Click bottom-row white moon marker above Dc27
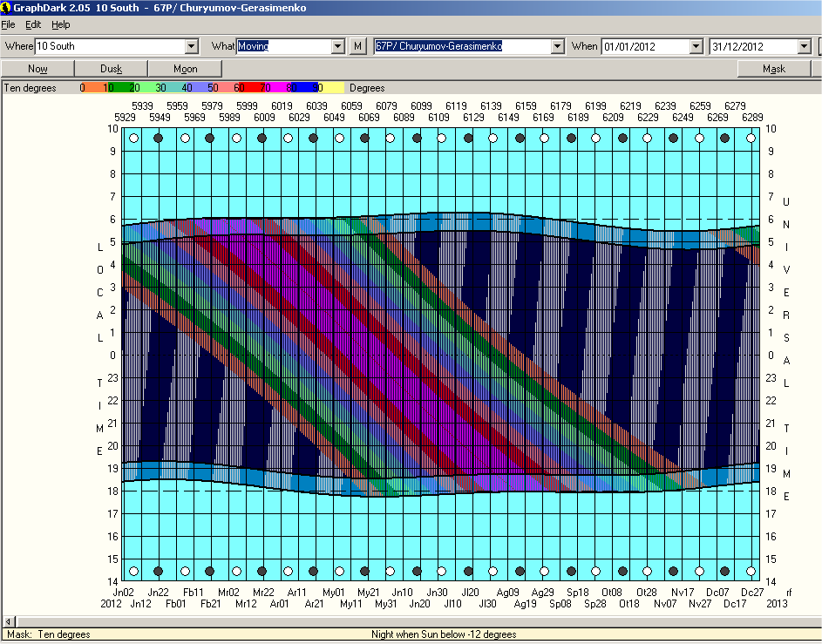Image resolution: width=822 pixels, height=644 pixels. pyautogui.click(x=751, y=572)
